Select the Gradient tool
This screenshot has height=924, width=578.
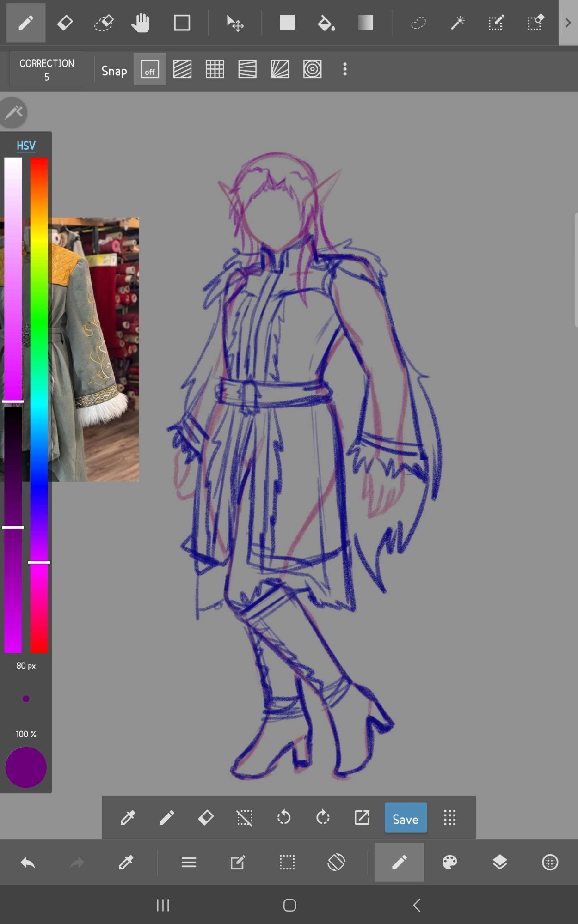(x=365, y=23)
